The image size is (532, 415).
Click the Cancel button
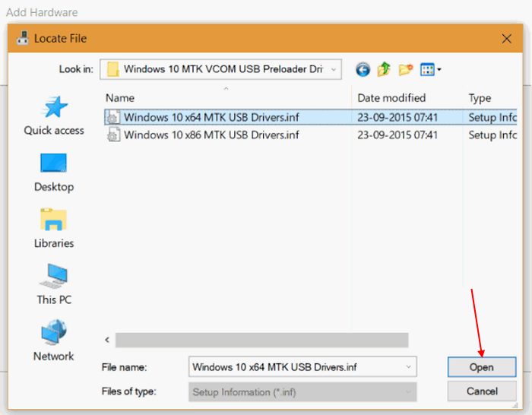pos(482,391)
